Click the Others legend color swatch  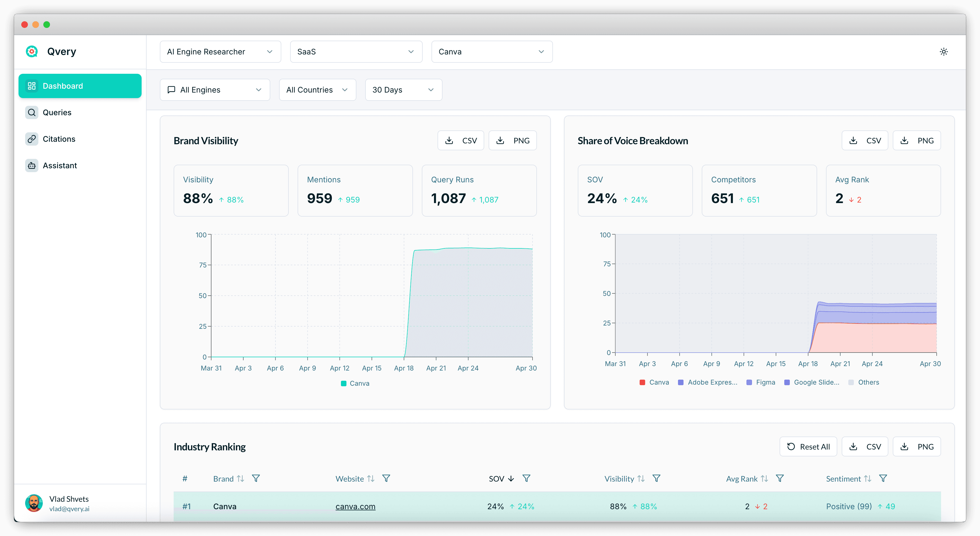coord(851,382)
